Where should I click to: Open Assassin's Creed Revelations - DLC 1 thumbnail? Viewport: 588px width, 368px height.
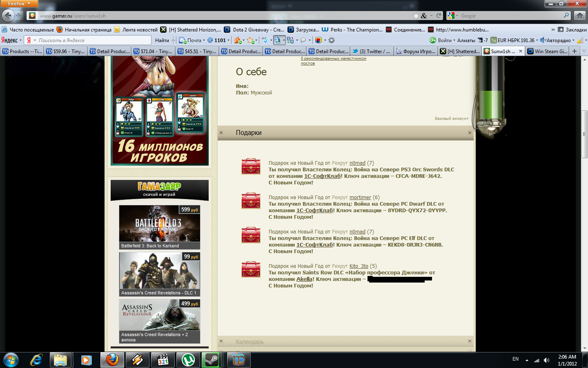pyautogui.click(x=160, y=274)
